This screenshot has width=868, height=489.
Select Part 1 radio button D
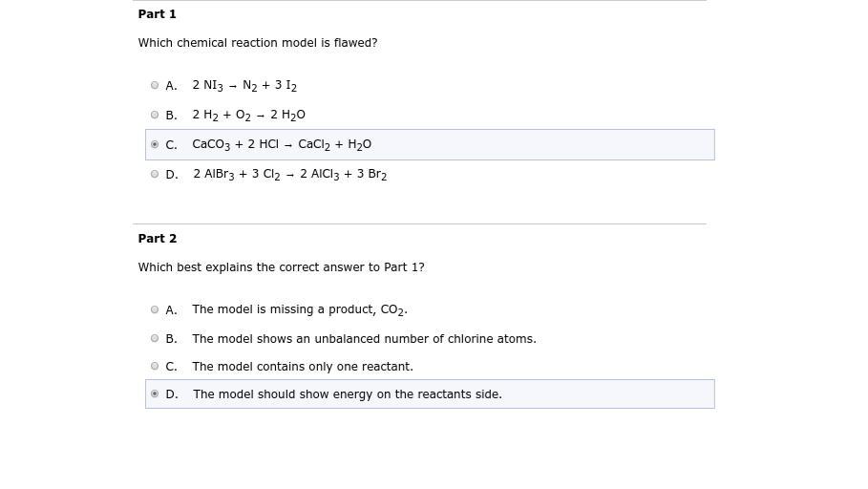click(x=155, y=174)
